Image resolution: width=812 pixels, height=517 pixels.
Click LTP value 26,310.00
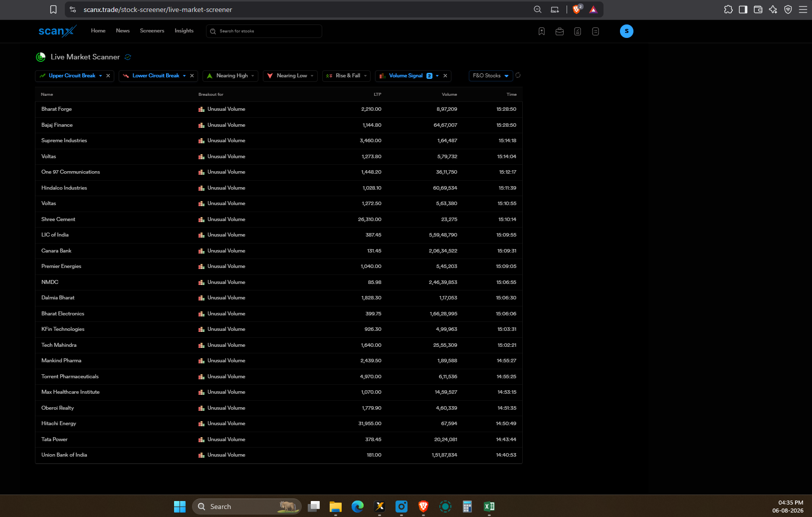[x=370, y=220]
